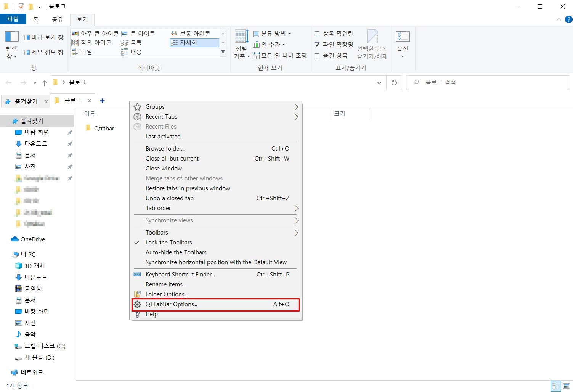Viewport: 573px width, 392px height.
Task: Open 옵션 button in ribbon
Action: click(403, 45)
